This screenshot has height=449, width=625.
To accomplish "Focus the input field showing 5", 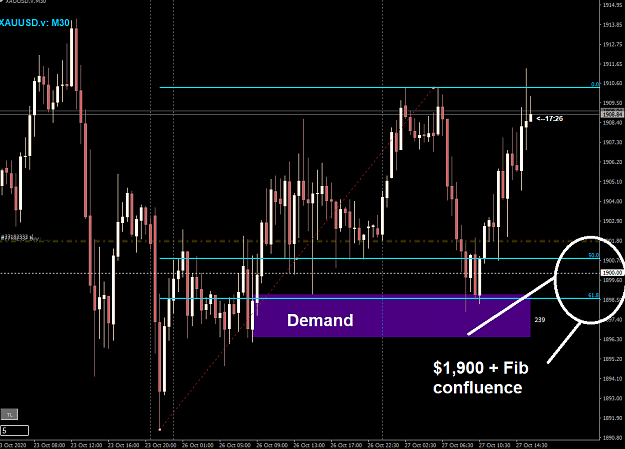I will (x=15, y=431).
